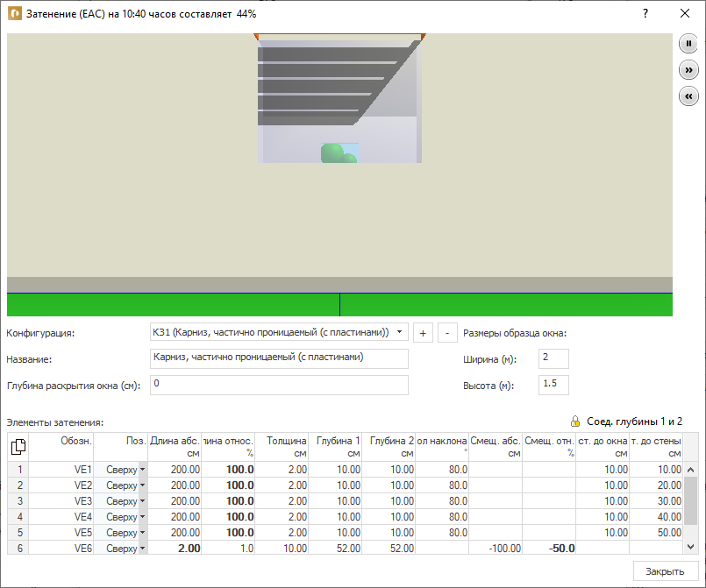
Task: Click VE4 absolute length 200.00 cell
Action: click(175, 516)
